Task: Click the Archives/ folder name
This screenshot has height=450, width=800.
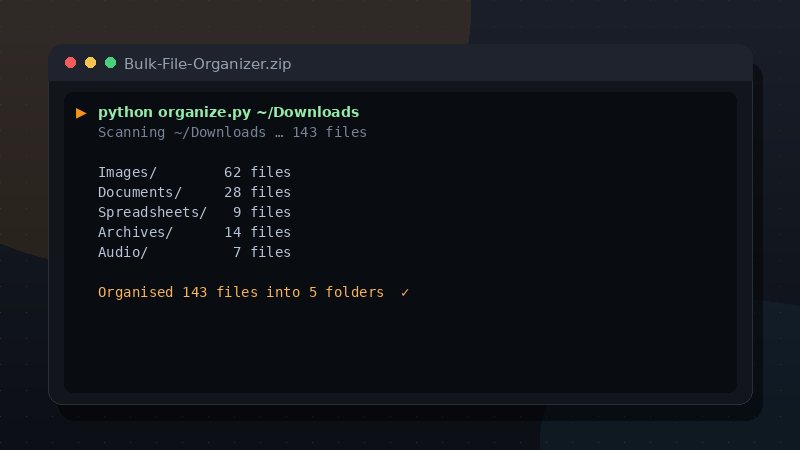Action: click(136, 232)
